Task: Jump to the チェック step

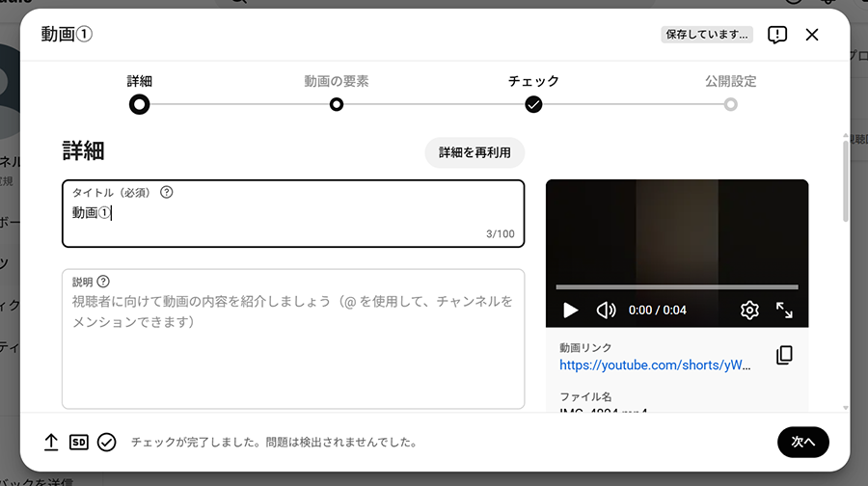Action: (x=533, y=104)
